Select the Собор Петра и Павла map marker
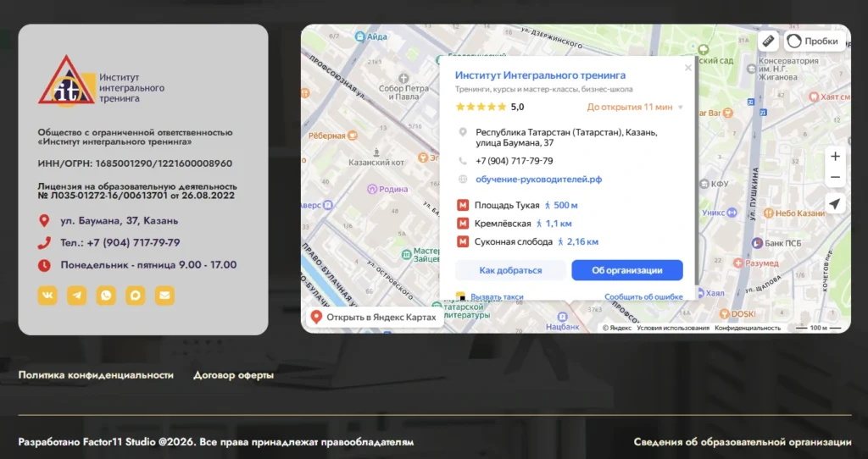Screen dimensions: 868x459 pyautogui.click(x=404, y=79)
